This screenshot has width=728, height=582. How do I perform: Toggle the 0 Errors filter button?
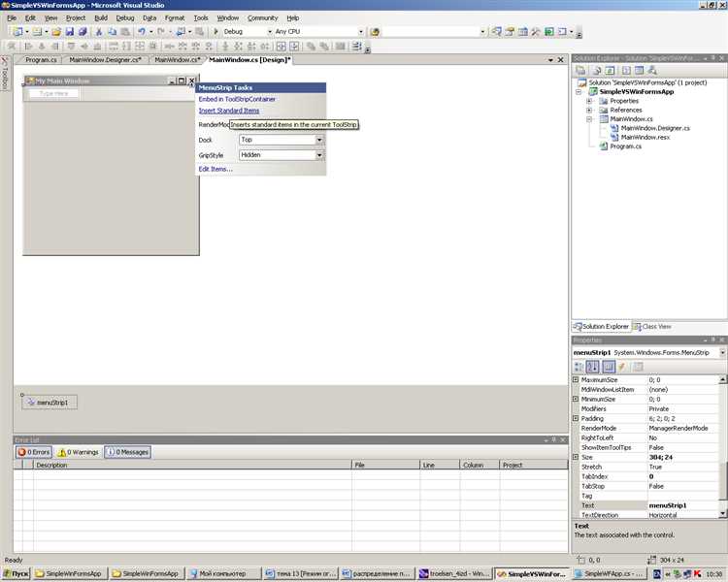[34, 452]
